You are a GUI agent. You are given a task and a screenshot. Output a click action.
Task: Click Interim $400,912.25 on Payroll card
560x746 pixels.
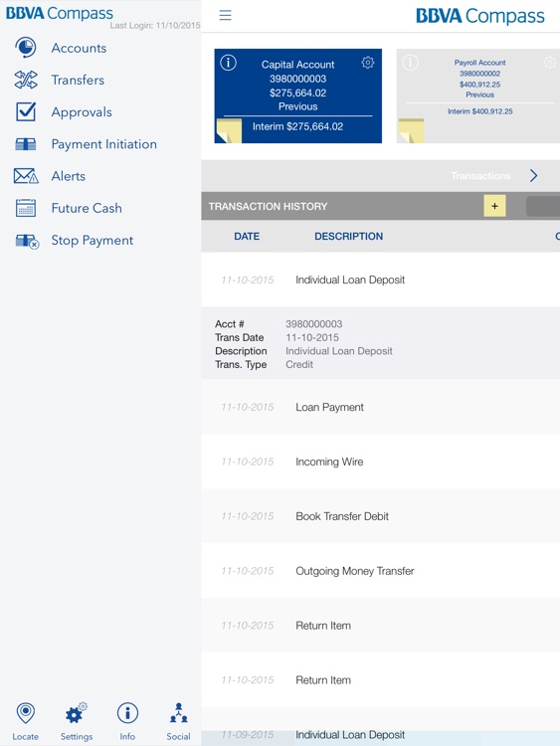click(x=480, y=111)
